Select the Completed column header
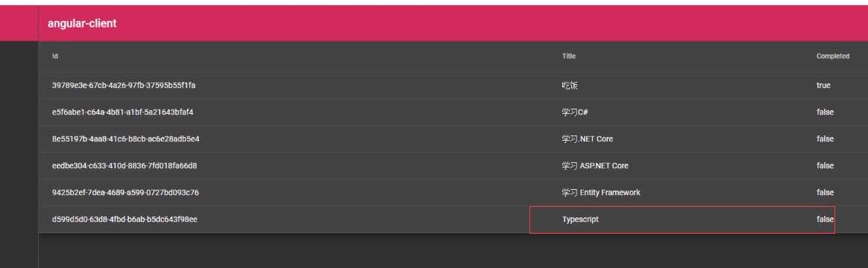Screen dimensions: 868x268 [x=832, y=57]
